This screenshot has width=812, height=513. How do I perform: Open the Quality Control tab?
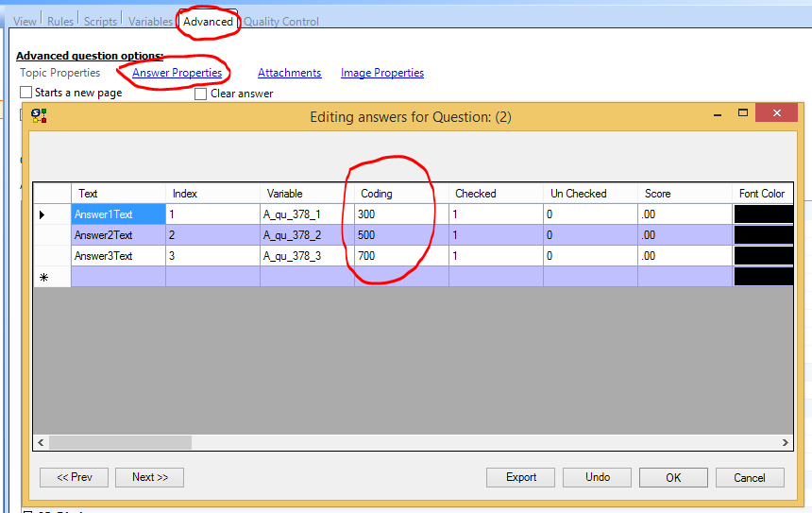pyautogui.click(x=281, y=21)
